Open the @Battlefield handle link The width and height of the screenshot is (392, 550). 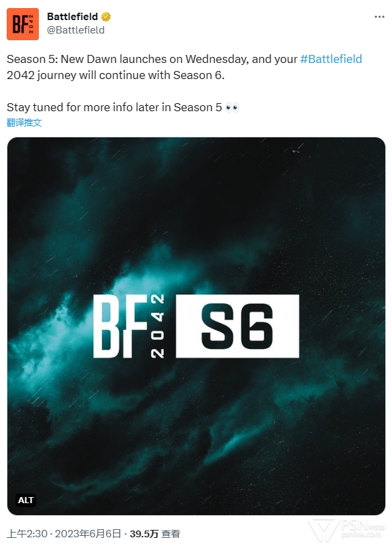[x=76, y=30]
